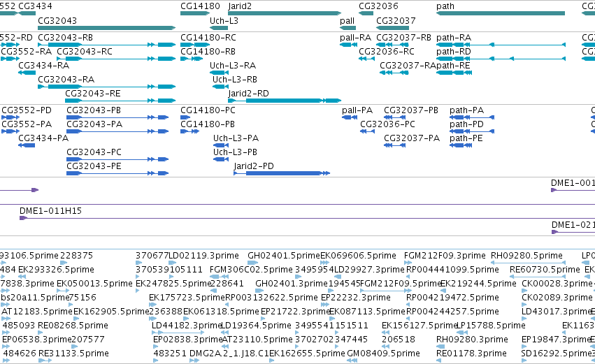Open the path-PD protein label
The height and width of the screenshot is (364, 595).
point(467,124)
